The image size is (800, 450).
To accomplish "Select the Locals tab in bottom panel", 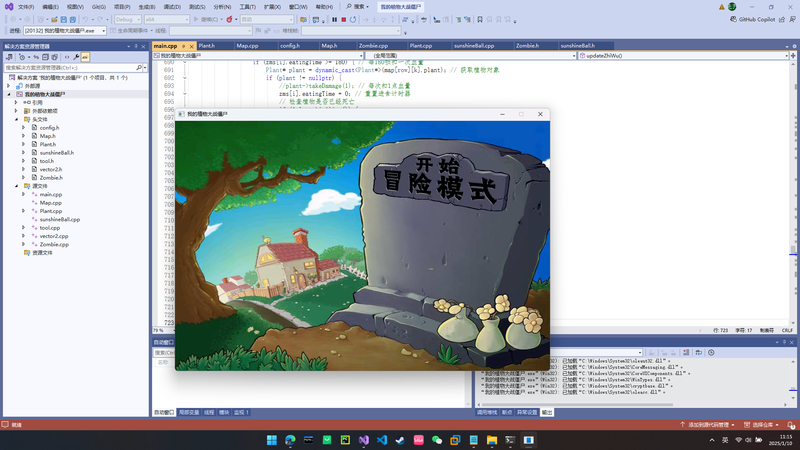I will 189,412.
